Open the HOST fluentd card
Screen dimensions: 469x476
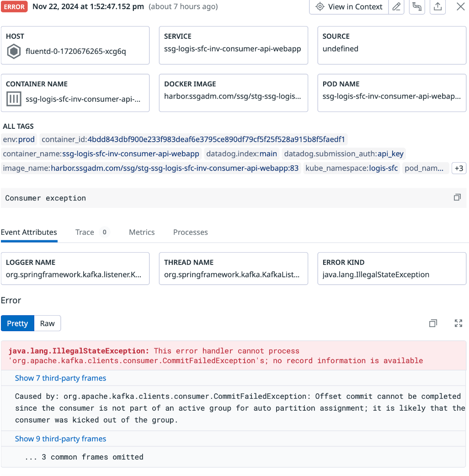[75, 45]
